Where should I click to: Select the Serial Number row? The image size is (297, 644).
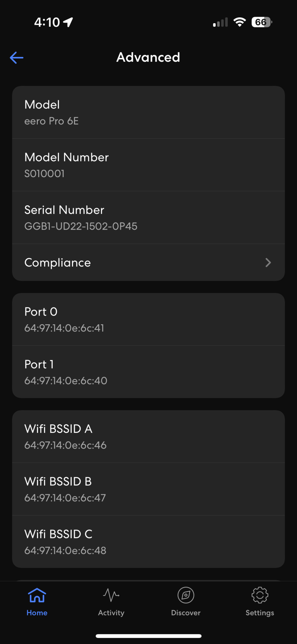[x=148, y=218]
